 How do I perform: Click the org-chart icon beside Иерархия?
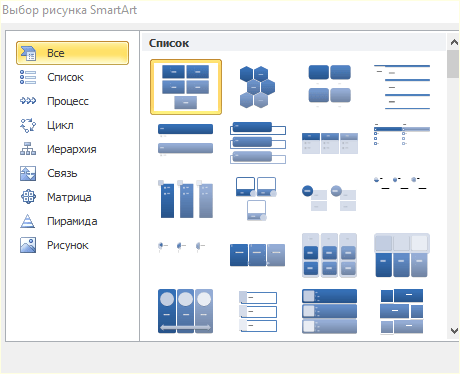(x=28, y=149)
